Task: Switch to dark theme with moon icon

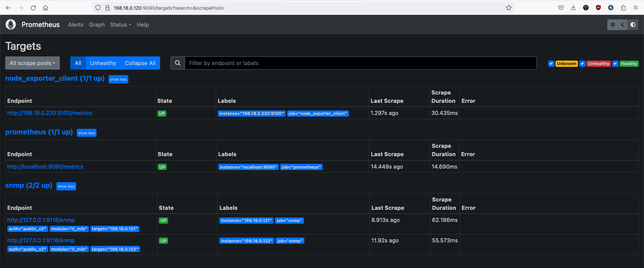Action: pos(623,25)
